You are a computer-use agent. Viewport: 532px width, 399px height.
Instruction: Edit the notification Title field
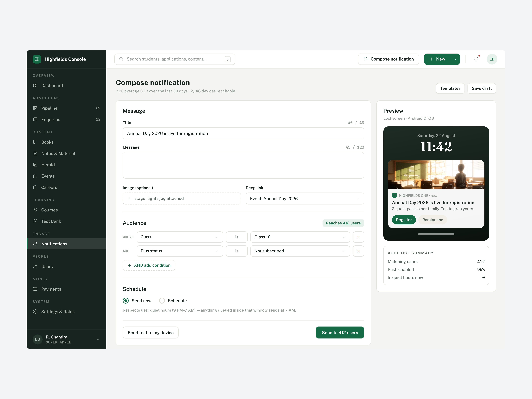click(x=243, y=133)
